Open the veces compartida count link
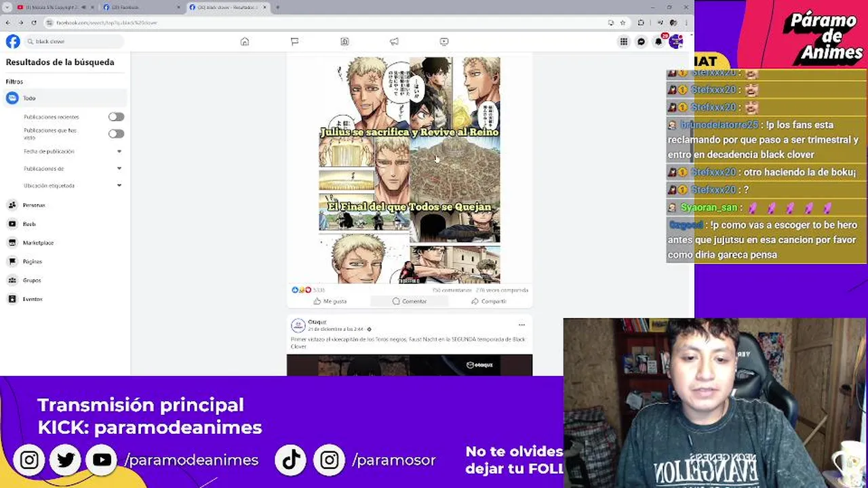The image size is (868, 488). [x=502, y=290]
